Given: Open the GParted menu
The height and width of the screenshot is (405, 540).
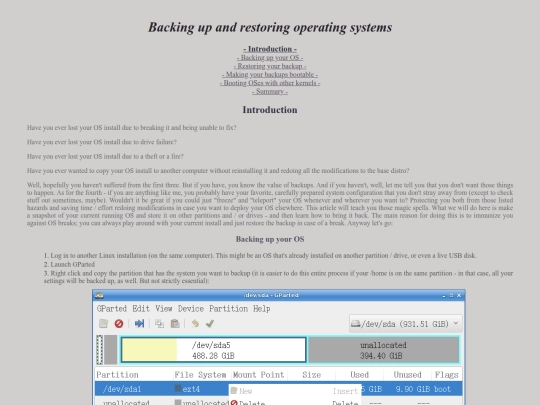Looking at the screenshot, I should [112, 309].
